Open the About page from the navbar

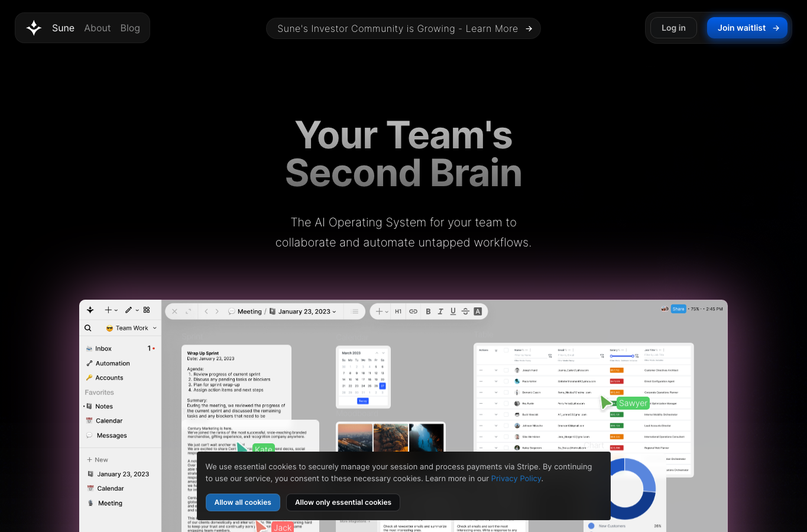tap(97, 28)
